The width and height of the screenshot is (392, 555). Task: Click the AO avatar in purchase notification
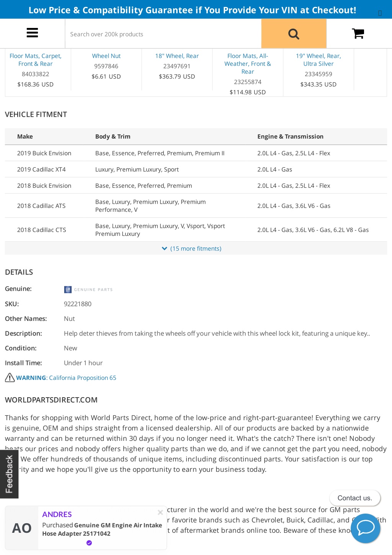pos(22,528)
